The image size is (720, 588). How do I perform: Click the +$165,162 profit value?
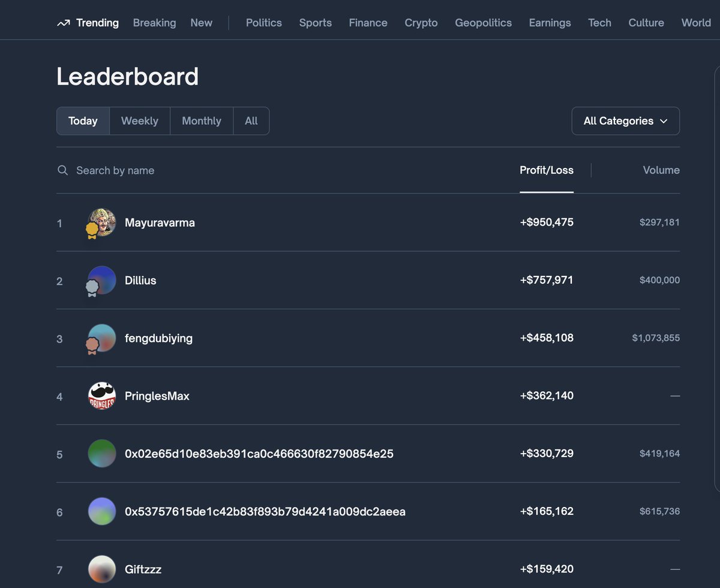[547, 512]
